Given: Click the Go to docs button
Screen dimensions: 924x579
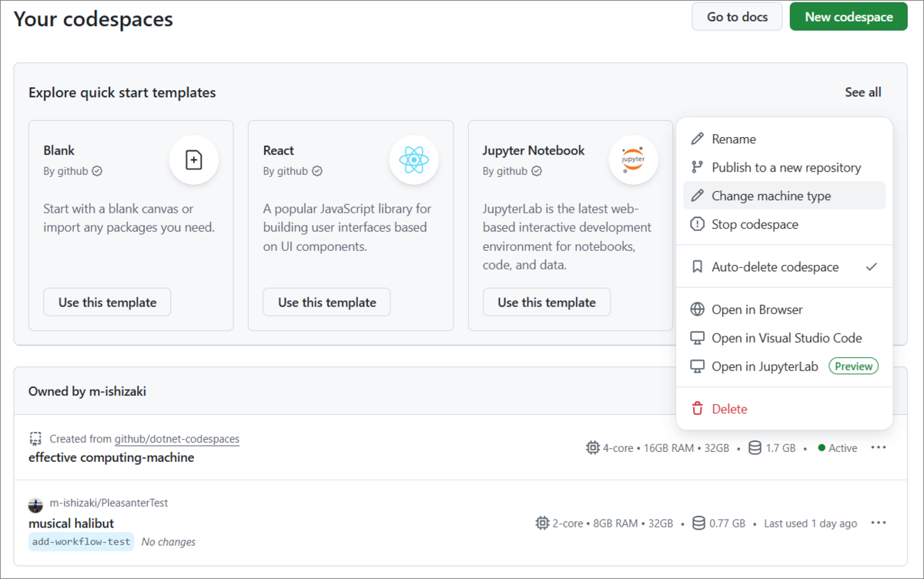Looking at the screenshot, I should click(737, 17).
